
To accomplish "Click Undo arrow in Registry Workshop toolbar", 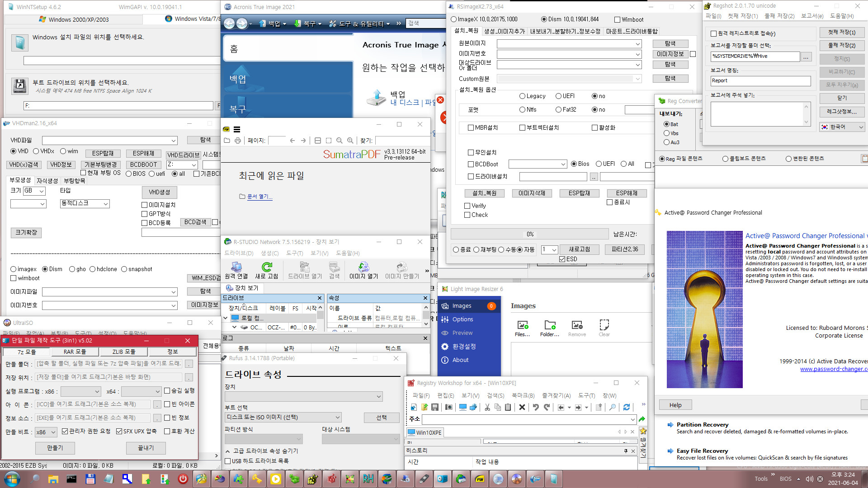I will click(x=536, y=407).
